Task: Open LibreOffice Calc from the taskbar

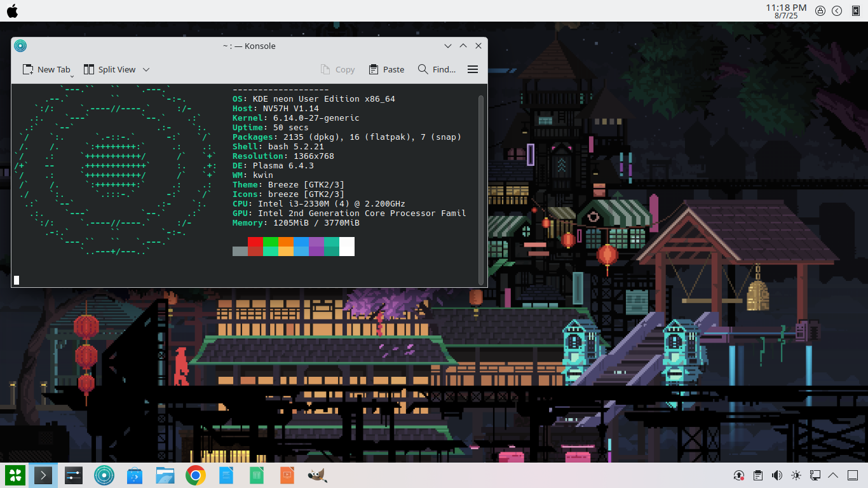Action: (x=257, y=475)
